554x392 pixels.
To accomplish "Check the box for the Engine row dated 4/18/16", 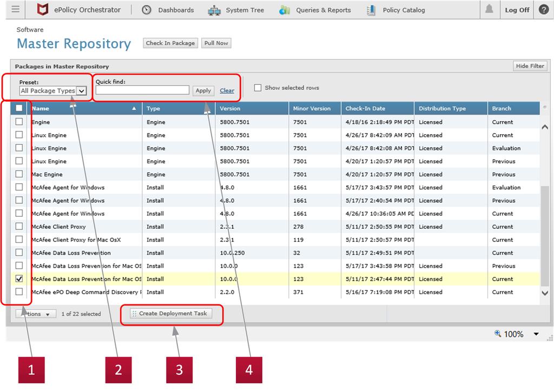I will click(19, 122).
